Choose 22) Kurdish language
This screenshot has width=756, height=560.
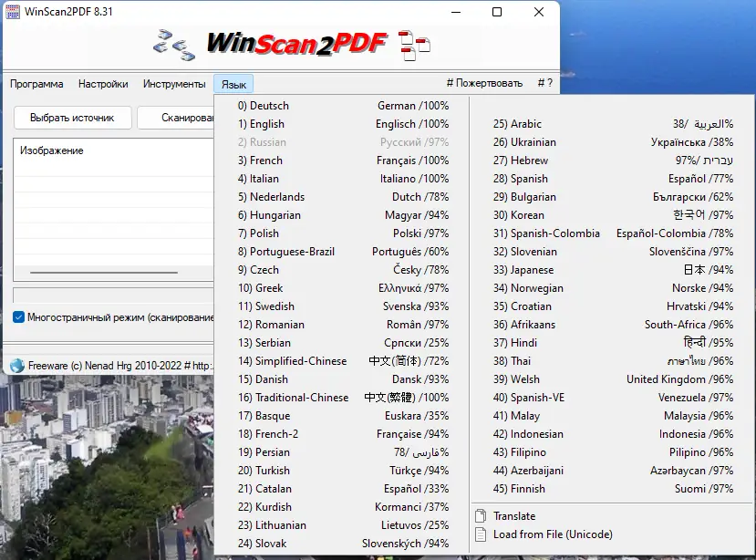[343, 507]
